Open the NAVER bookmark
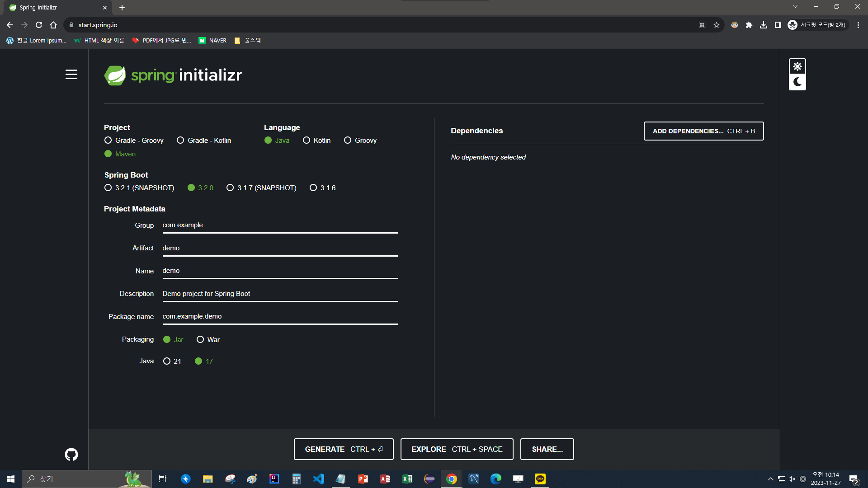 point(212,41)
